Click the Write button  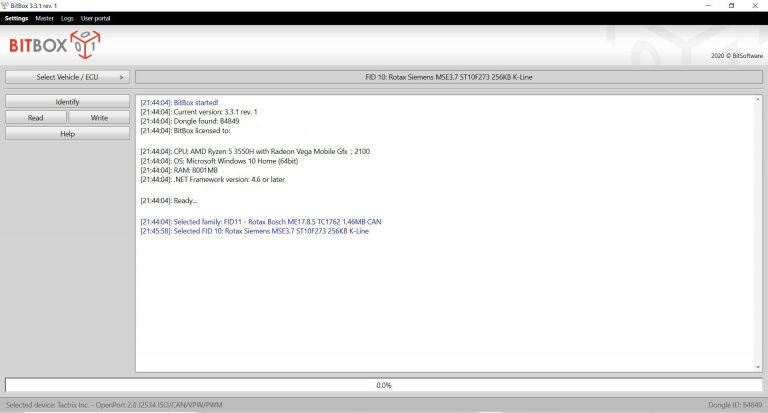click(99, 118)
